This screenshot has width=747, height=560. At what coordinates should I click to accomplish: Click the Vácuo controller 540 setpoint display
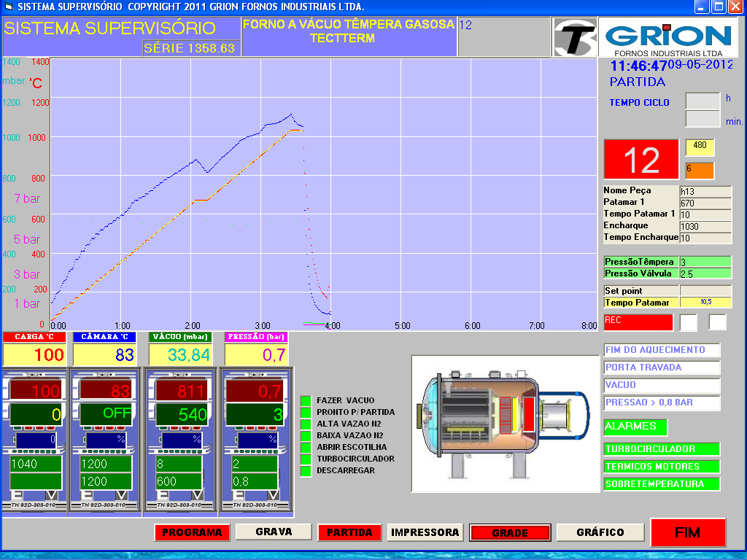(x=182, y=414)
